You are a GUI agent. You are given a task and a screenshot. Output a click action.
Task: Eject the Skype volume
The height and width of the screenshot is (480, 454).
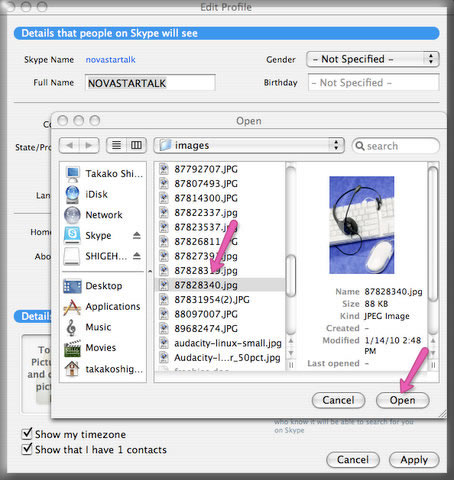click(137, 236)
